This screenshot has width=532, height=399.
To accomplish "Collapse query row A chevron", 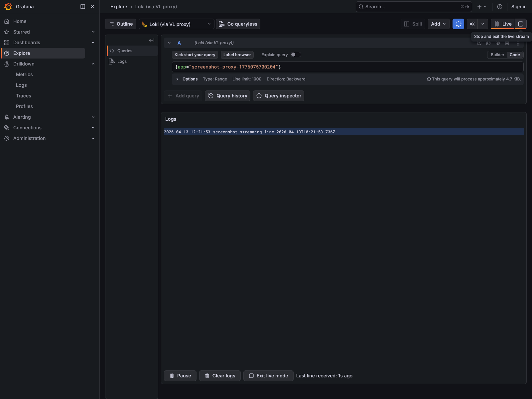I will [x=169, y=43].
